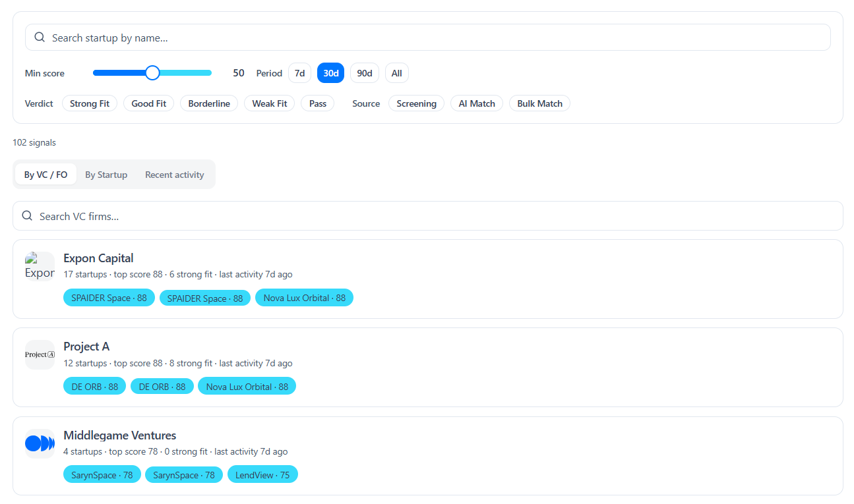Open the By Startup tab

(106, 175)
